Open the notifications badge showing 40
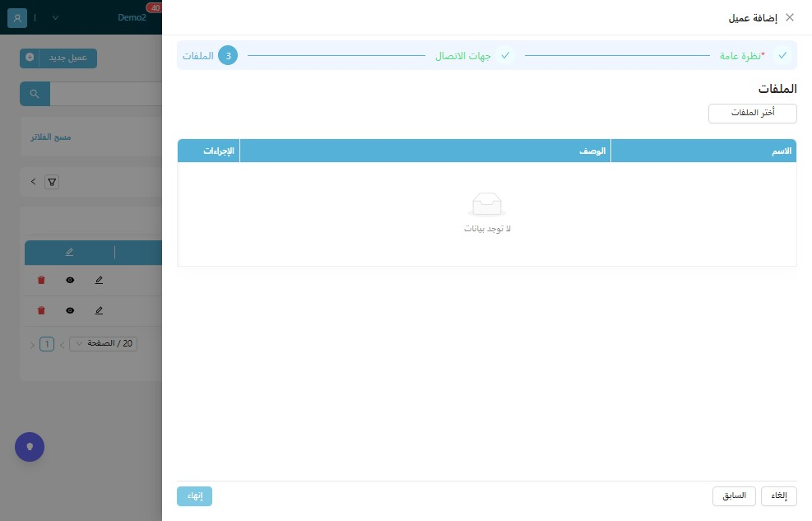The height and width of the screenshot is (521, 812). [x=155, y=7]
